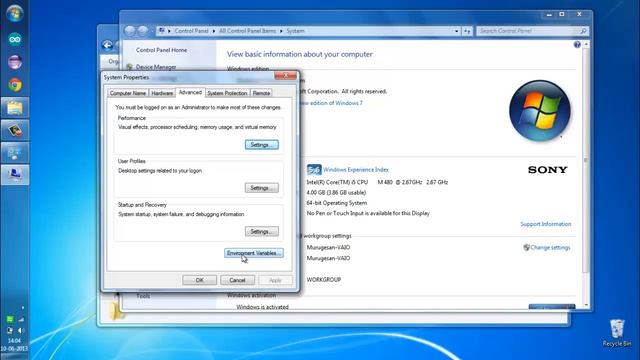This screenshot has width=640, height=360.
Task: Click Control Panel breadcrumb in address bar
Action: tap(191, 31)
